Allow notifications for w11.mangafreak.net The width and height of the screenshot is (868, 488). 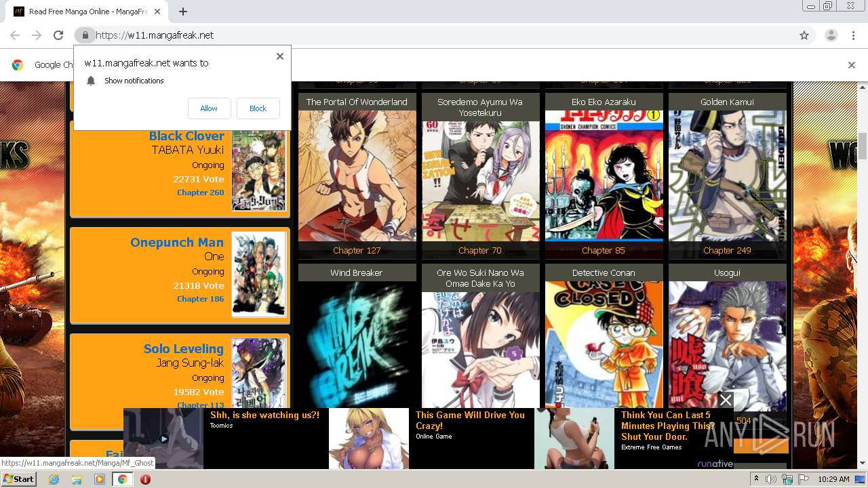[x=209, y=108]
